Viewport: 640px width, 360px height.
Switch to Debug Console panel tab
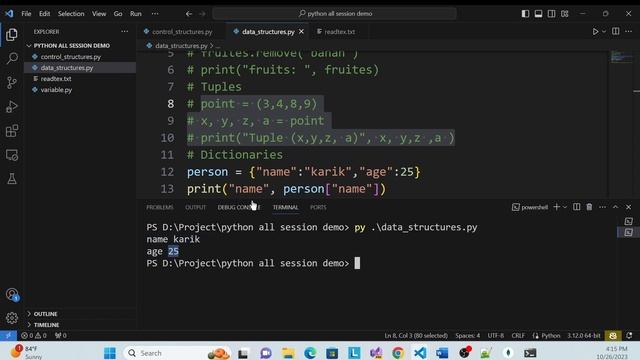[x=239, y=207]
